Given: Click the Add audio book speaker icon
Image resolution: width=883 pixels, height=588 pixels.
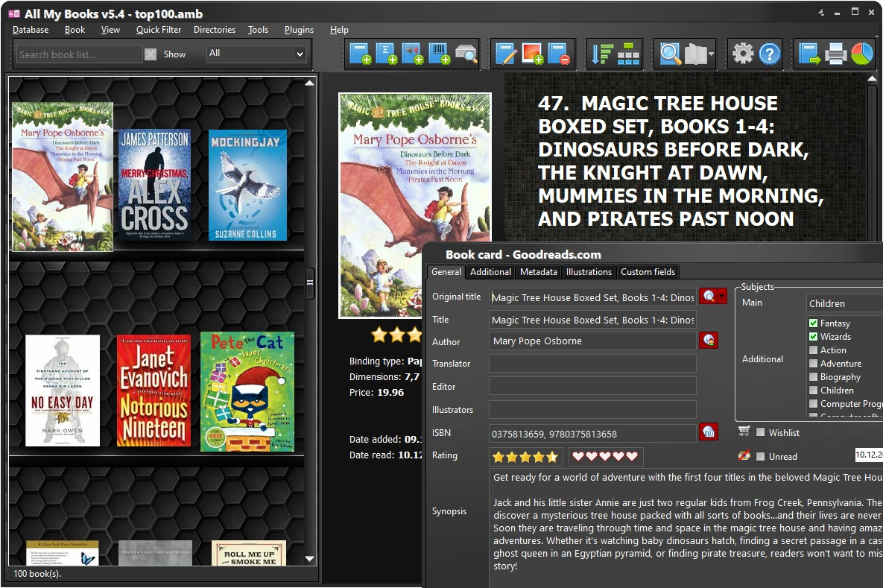Looking at the screenshot, I should (413, 54).
